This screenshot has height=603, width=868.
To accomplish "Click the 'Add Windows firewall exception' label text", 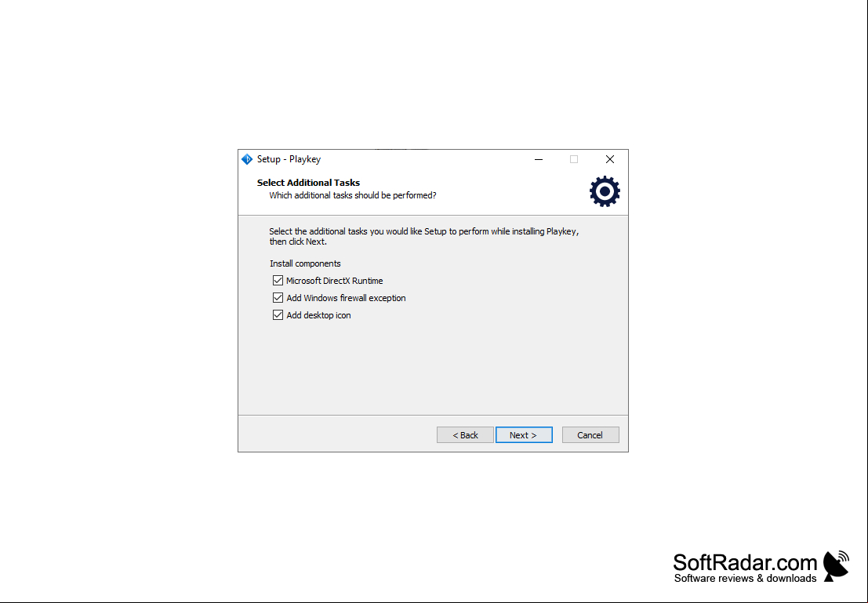I will pos(346,298).
